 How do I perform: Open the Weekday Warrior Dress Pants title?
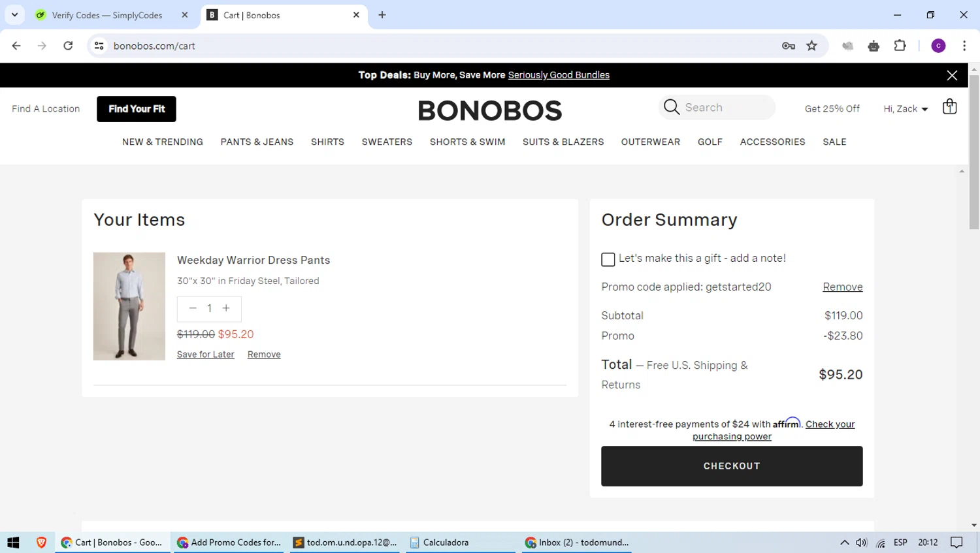click(x=253, y=260)
